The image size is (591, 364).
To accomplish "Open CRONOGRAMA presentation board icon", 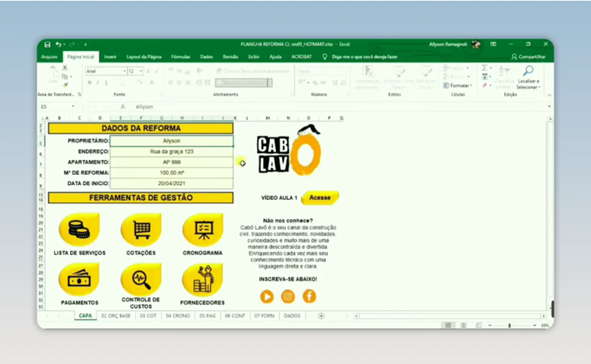I will 203,230.
